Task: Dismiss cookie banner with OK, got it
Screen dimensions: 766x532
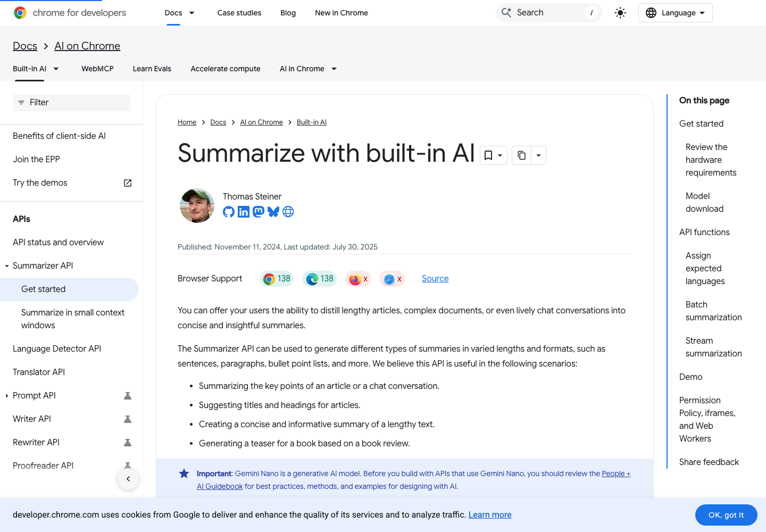Action: point(726,515)
